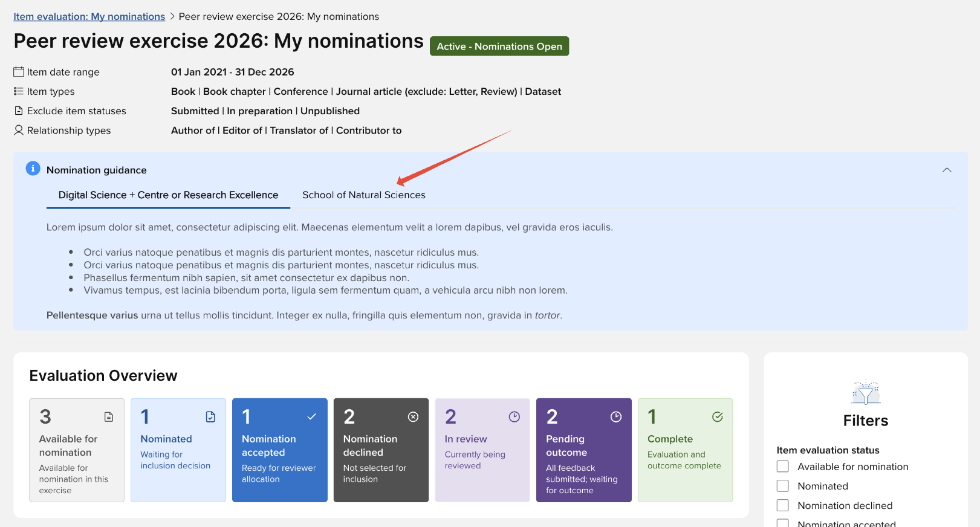
Task: Check the Nomination accepted filter checkbox
Action: click(783, 523)
